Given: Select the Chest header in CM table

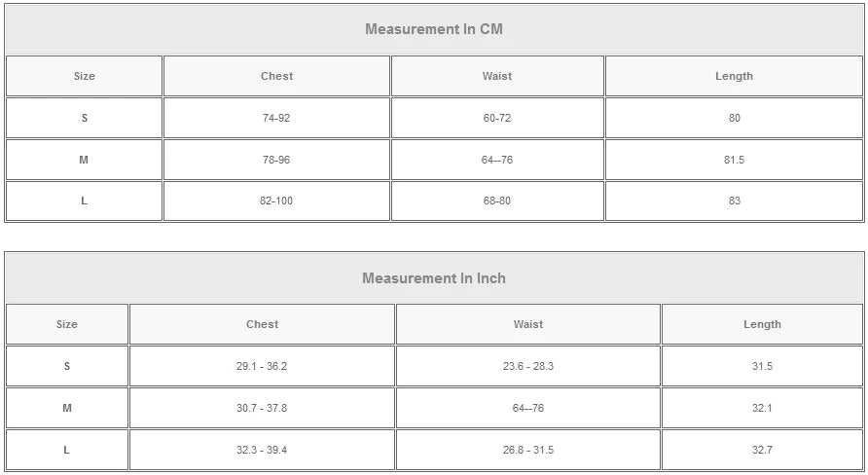Looking at the screenshot, I should click(x=276, y=76).
